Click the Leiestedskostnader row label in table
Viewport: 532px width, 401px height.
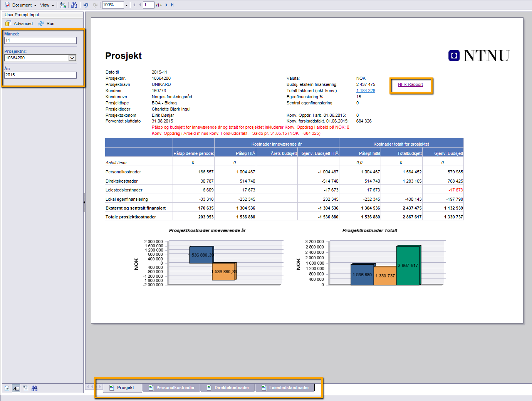[124, 190]
